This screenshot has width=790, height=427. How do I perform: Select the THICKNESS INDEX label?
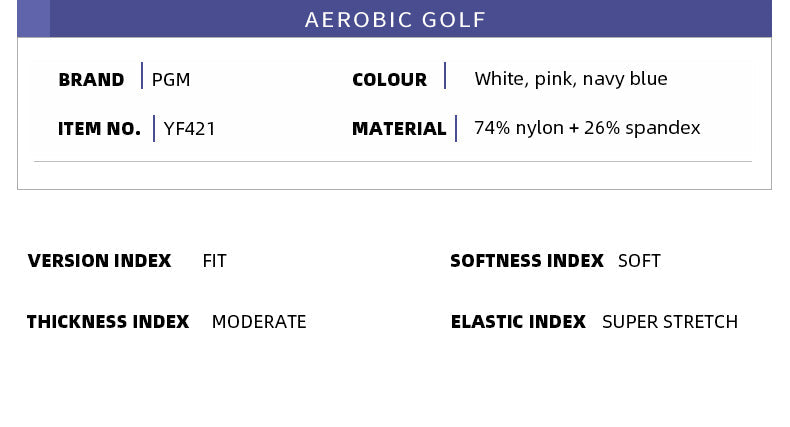coord(107,322)
